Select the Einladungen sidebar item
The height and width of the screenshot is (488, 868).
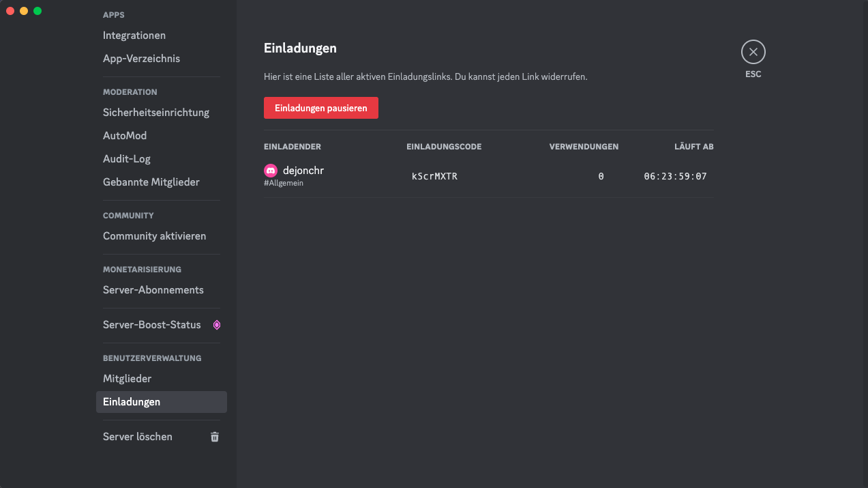click(132, 402)
